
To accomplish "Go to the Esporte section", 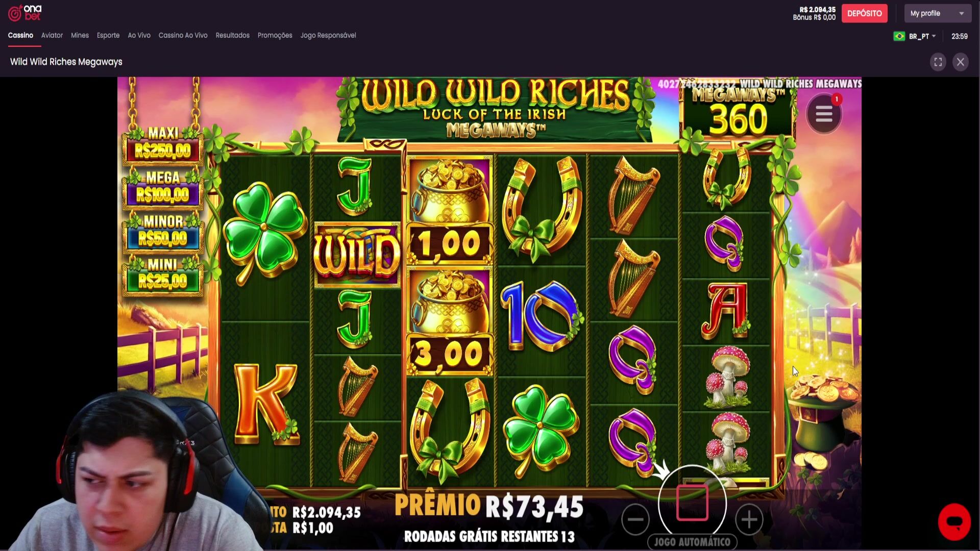I will (x=108, y=35).
